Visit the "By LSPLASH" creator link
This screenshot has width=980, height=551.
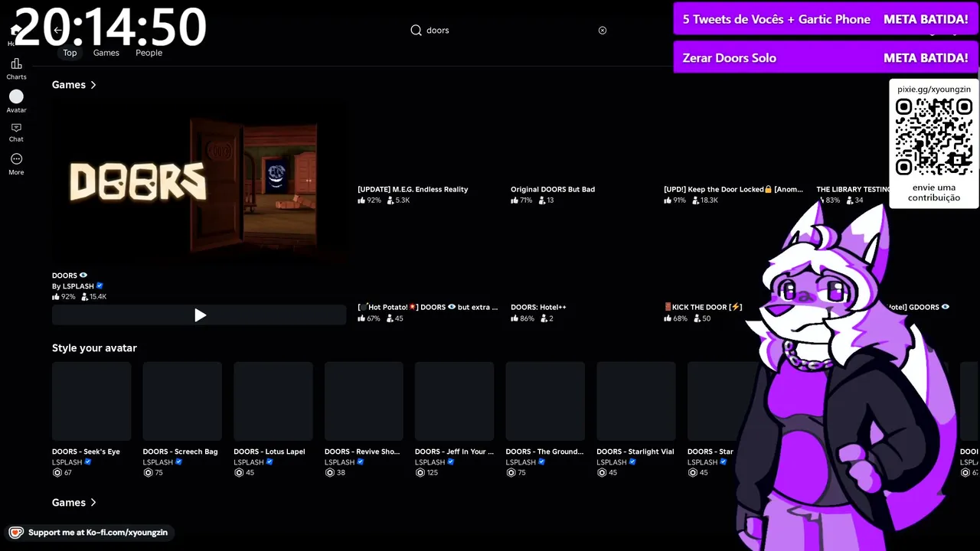(73, 286)
